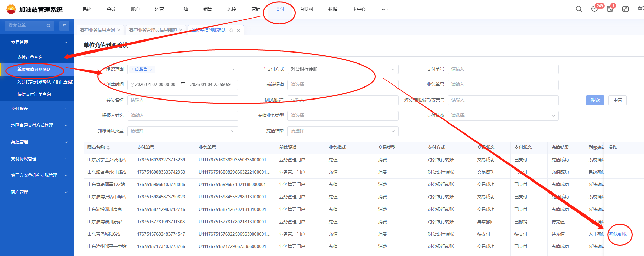Click the refresh icon on 单位充值到账确认 tab
Image resolution: width=644 pixels, height=256 pixels.
231,30
